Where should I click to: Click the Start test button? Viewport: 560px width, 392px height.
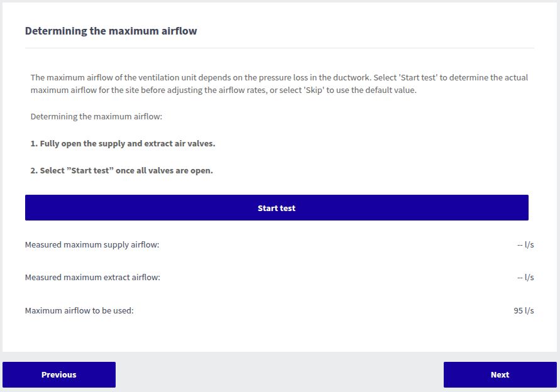click(x=277, y=208)
